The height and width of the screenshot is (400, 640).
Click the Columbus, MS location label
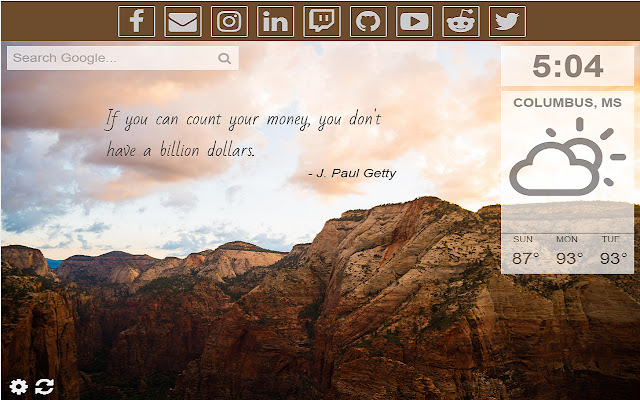(x=567, y=102)
